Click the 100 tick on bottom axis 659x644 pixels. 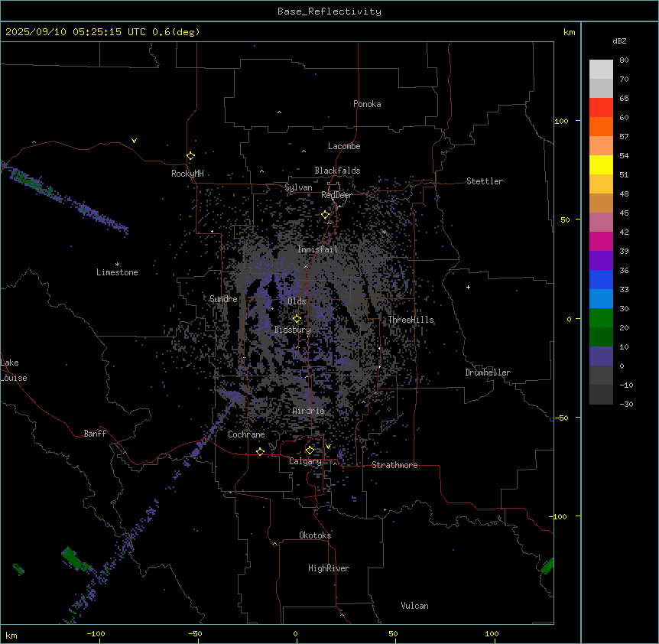click(492, 633)
